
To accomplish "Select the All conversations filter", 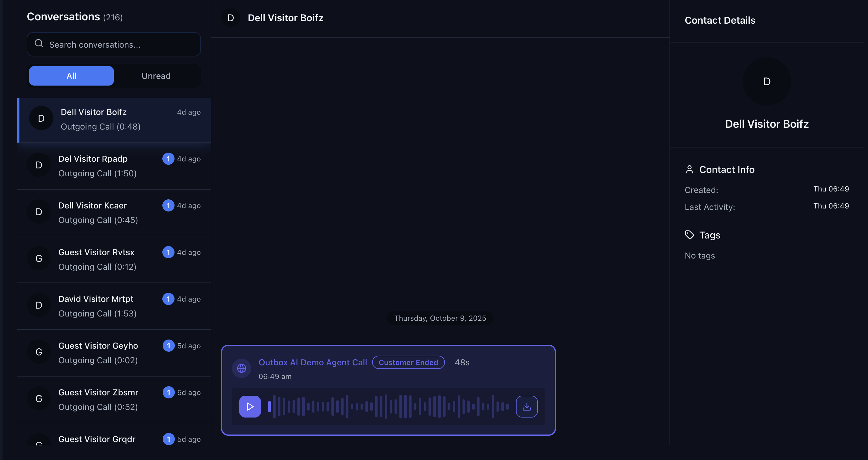I will click(71, 76).
